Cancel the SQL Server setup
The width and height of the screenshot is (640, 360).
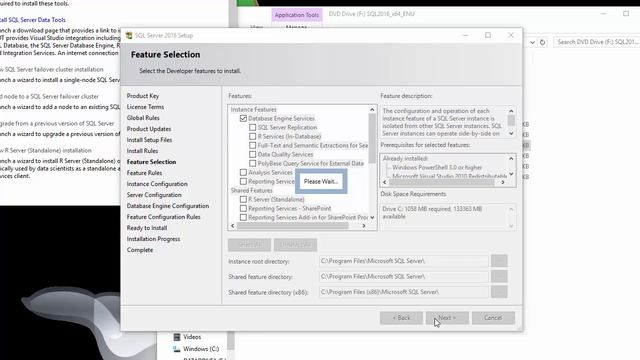pos(493,318)
